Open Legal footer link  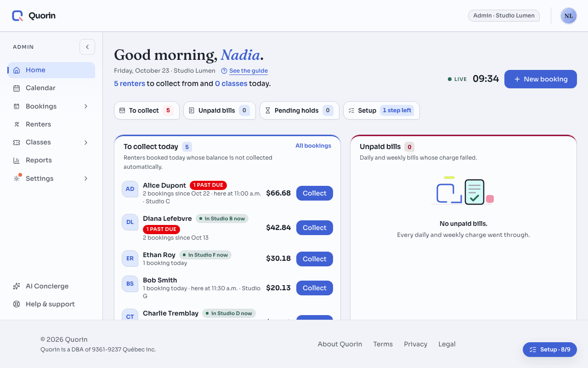447,344
